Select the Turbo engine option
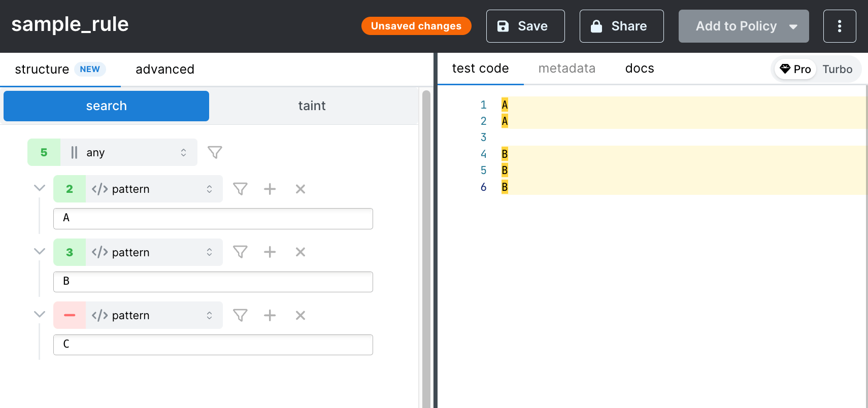868x408 pixels. [837, 69]
